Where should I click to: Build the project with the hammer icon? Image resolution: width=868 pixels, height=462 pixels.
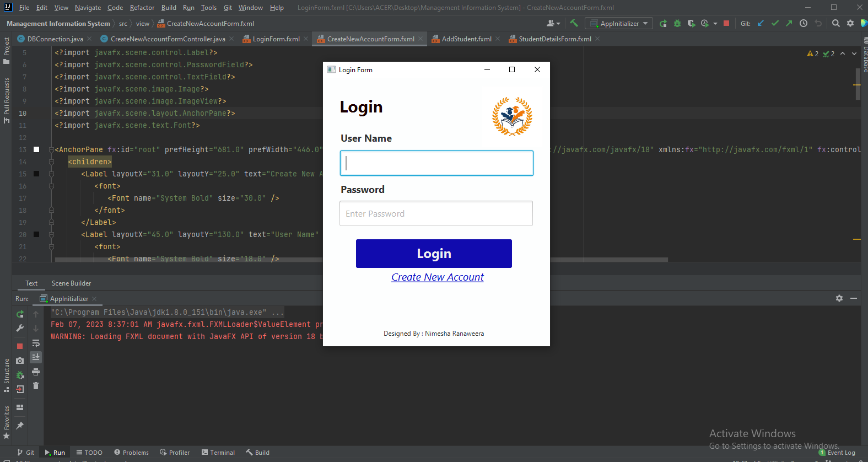[574, 23]
